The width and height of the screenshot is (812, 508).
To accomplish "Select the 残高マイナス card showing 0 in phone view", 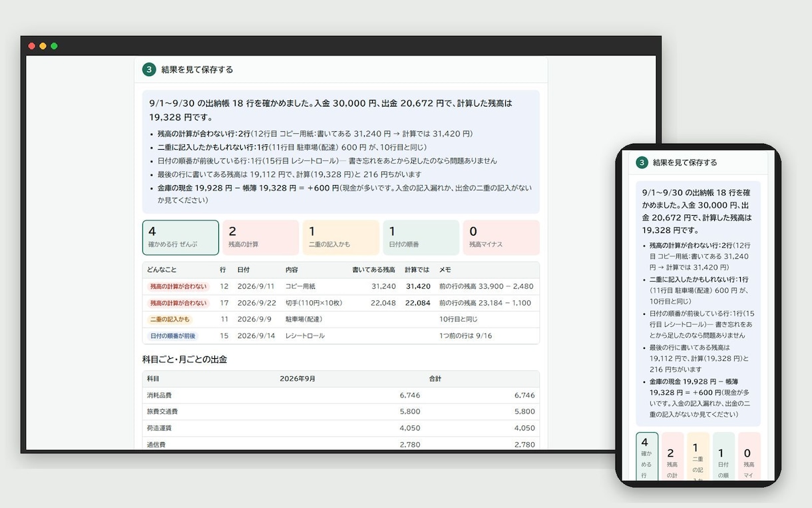I will 749,457.
